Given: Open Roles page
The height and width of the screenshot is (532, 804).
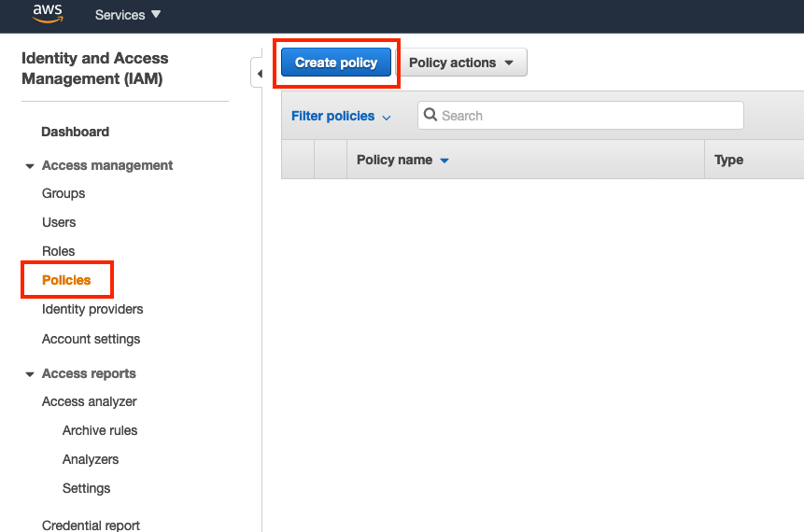Looking at the screenshot, I should 59,251.
